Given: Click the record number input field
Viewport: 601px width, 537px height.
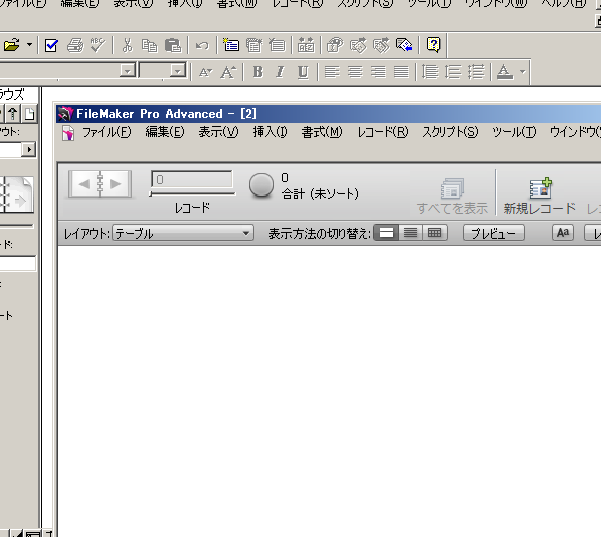Looking at the screenshot, I should tap(192, 180).
